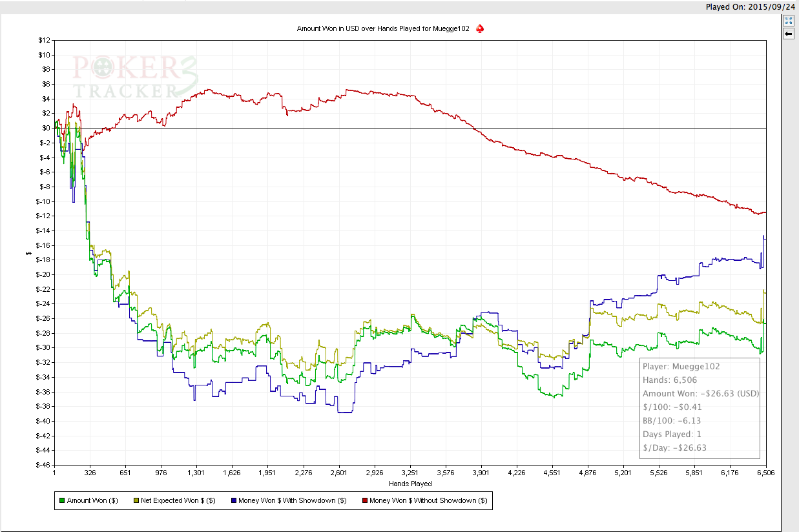Select 'Money Won $ With Showdown ($)' legend label

[292, 500]
